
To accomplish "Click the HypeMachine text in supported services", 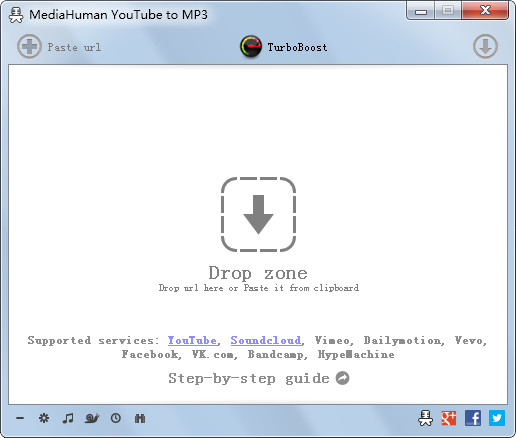I will pyautogui.click(x=356, y=354).
